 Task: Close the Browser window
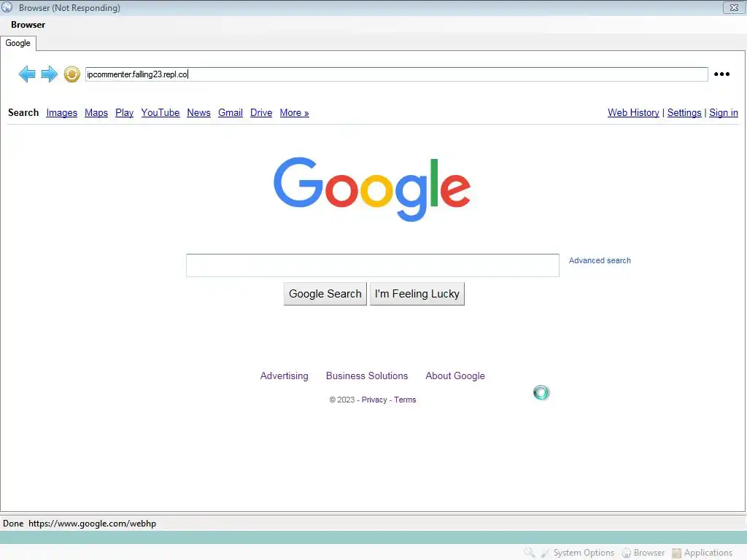(734, 7)
